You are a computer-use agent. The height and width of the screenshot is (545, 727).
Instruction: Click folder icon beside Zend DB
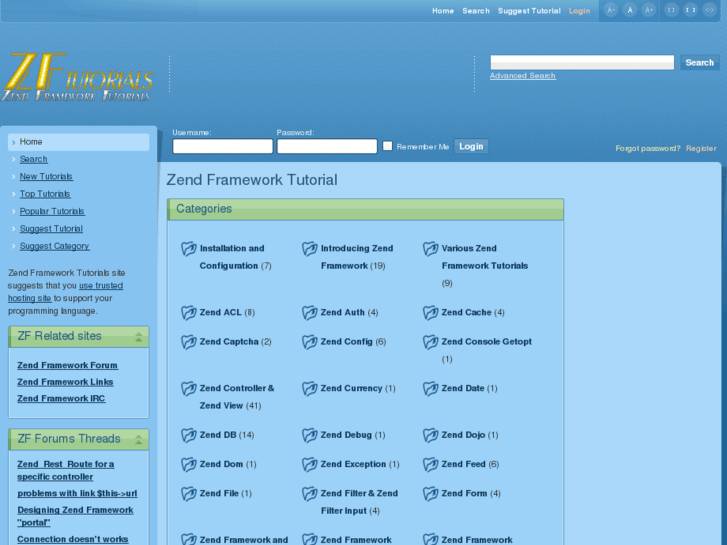189,435
